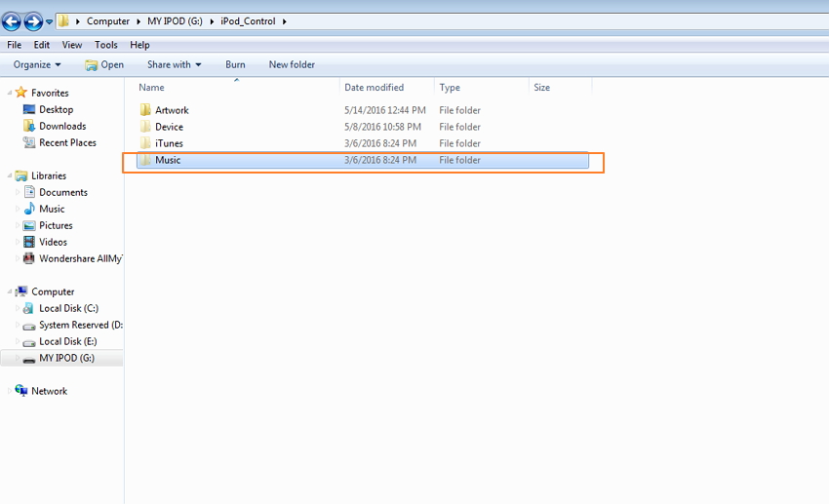Click the New folder button
829x504 pixels.
click(292, 64)
